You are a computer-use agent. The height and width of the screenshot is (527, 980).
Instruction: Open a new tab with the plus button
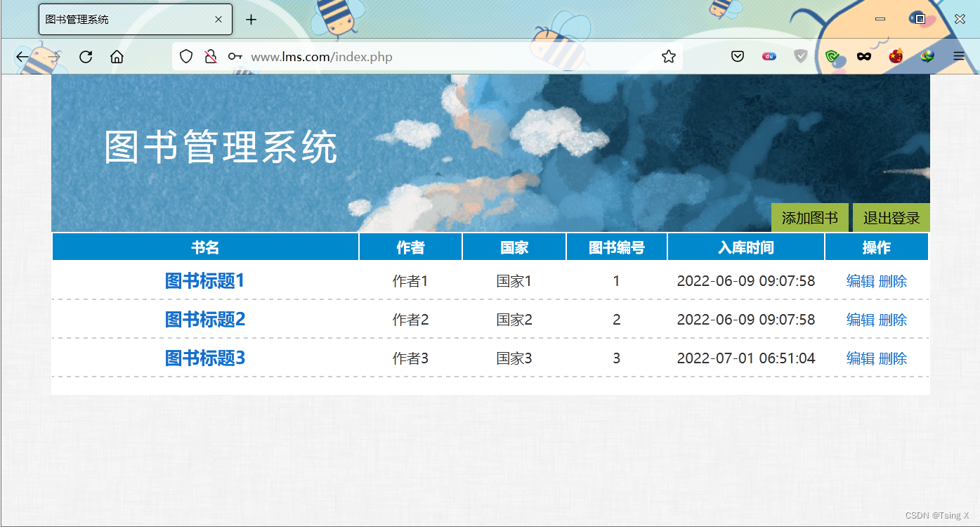(x=251, y=20)
